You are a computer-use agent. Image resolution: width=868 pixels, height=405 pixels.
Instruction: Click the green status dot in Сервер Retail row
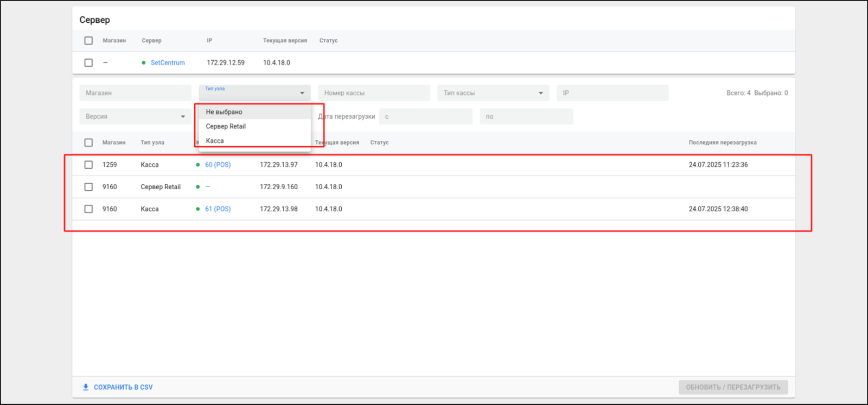pos(198,187)
